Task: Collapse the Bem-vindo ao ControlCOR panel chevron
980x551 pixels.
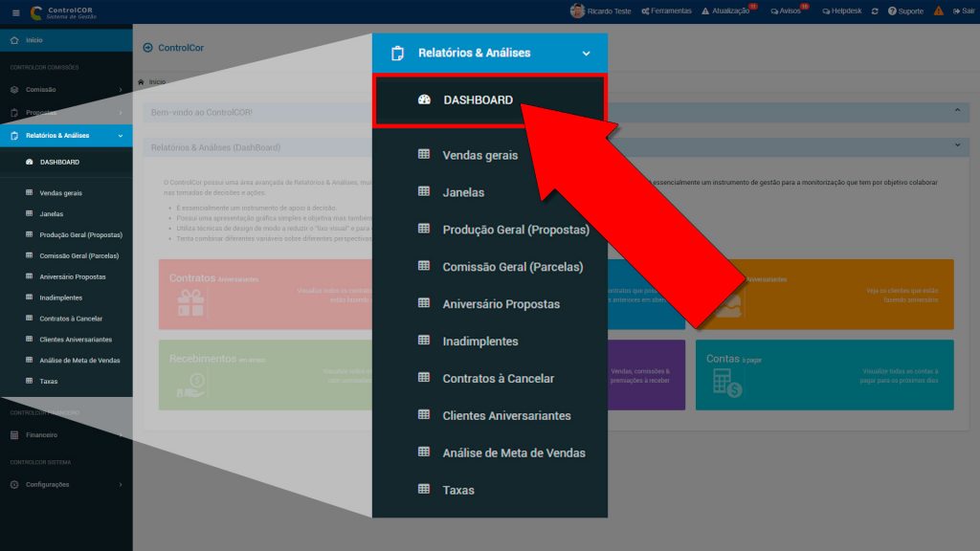Action: [x=957, y=111]
